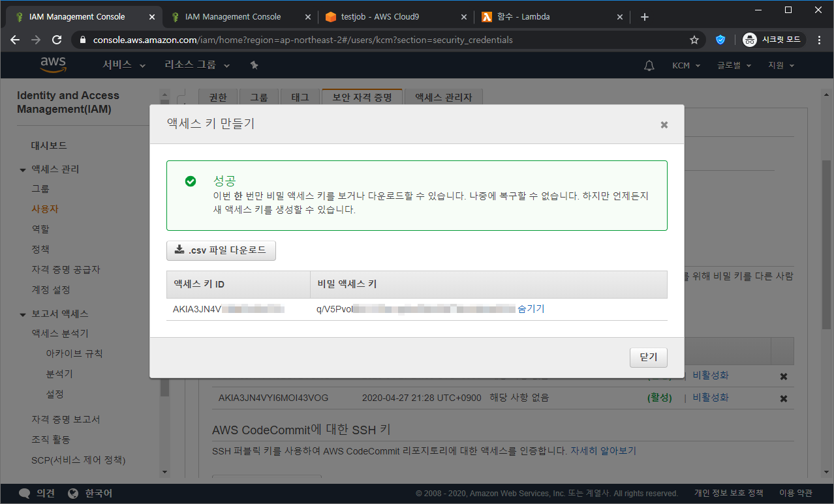
Task: Open 계정 설정 in sidebar
Action: [51, 289]
